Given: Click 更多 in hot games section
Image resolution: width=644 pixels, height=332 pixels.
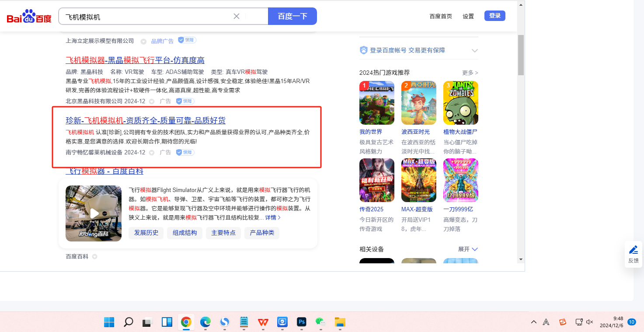Looking at the screenshot, I should point(470,73).
